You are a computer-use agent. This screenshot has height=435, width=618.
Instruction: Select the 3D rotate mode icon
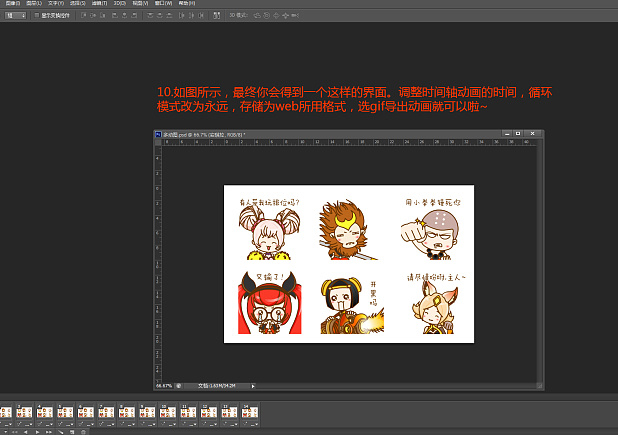257,15
